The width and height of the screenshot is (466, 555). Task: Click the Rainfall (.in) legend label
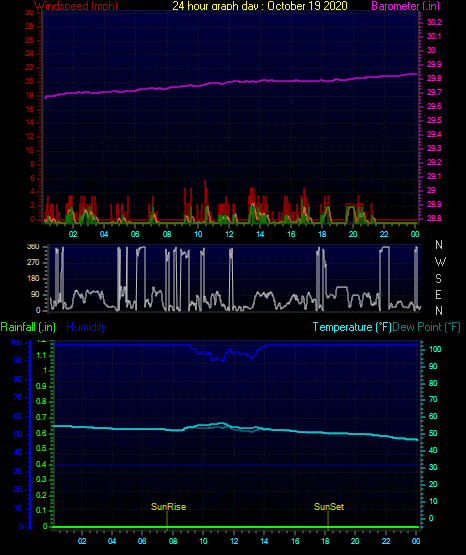[x=28, y=327]
